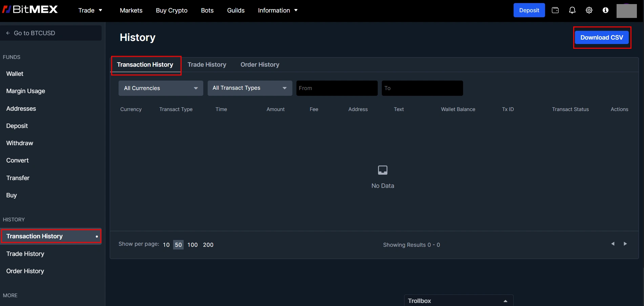Viewport: 644px width, 306px height.
Task: Click the Time column header
Action: [221, 109]
